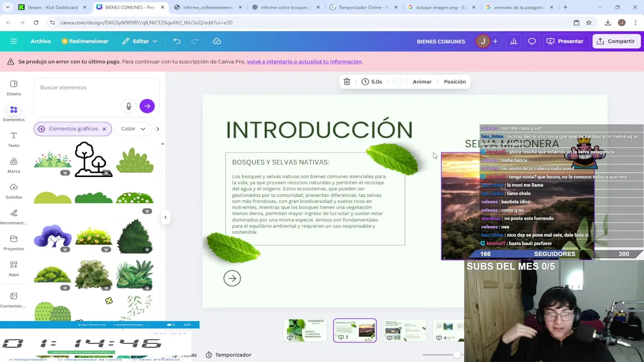Image resolution: width=644 pixels, height=362 pixels.
Task: Open the Diseño sidebar panel
Action: (x=14, y=88)
